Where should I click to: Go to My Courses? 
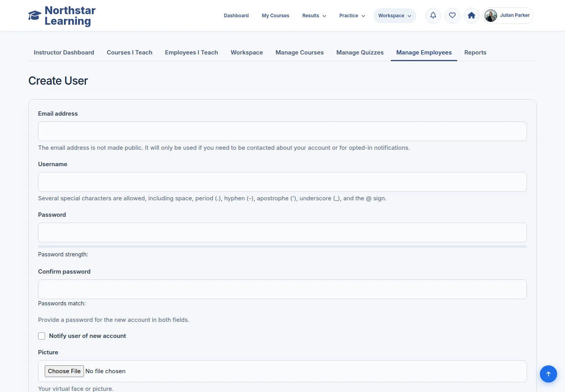(x=275, y=16)
